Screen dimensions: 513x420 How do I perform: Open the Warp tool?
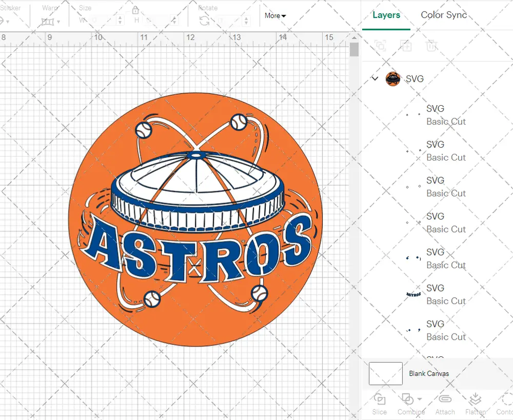(48, 21)
